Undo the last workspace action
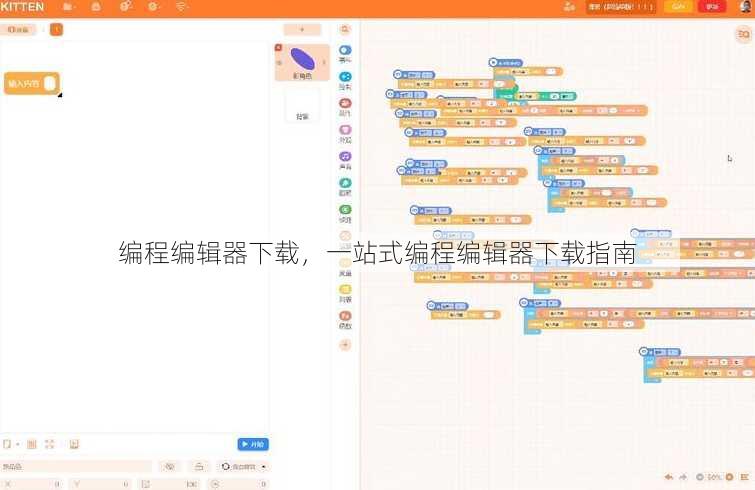Screen dimensions: 755x490 tap(669, 477)
